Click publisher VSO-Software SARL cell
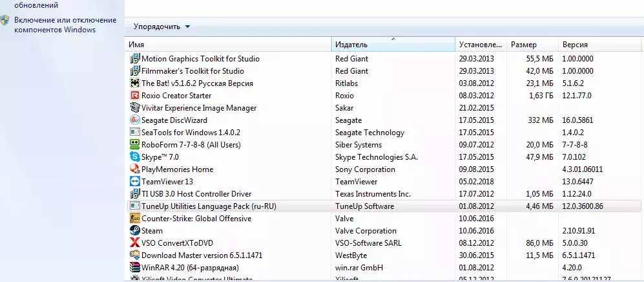644x282 pixels. coord(368,243)
